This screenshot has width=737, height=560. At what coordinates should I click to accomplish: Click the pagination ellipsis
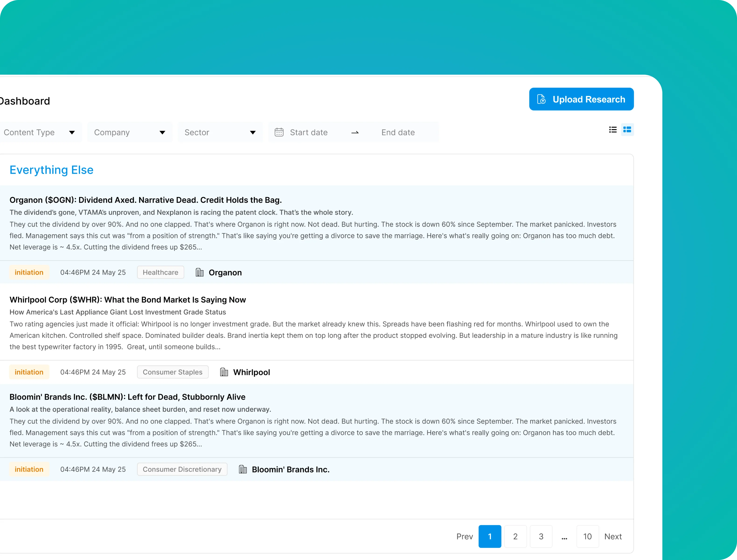[564, 538]
